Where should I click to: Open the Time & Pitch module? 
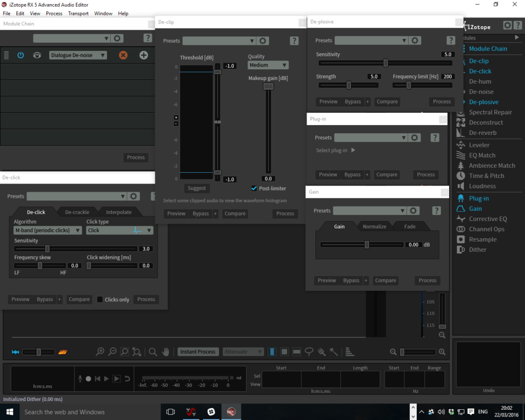pos(486,176)
